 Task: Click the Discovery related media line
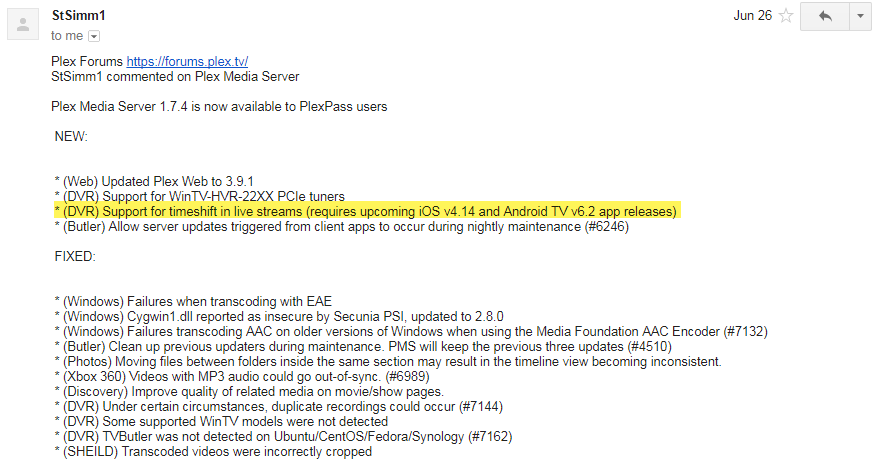[249, 392]
